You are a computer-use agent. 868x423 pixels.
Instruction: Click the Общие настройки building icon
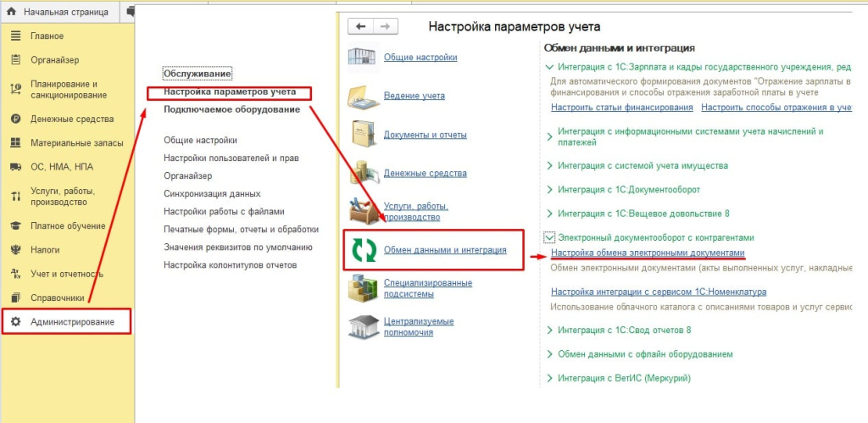coord(363,57)
